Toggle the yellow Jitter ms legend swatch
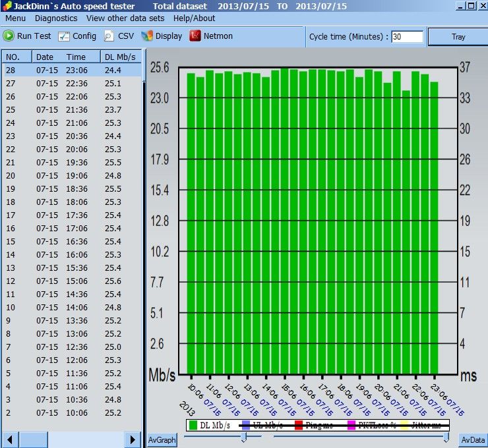Viewport: 488px width, 448px height. tap(404, 425)
